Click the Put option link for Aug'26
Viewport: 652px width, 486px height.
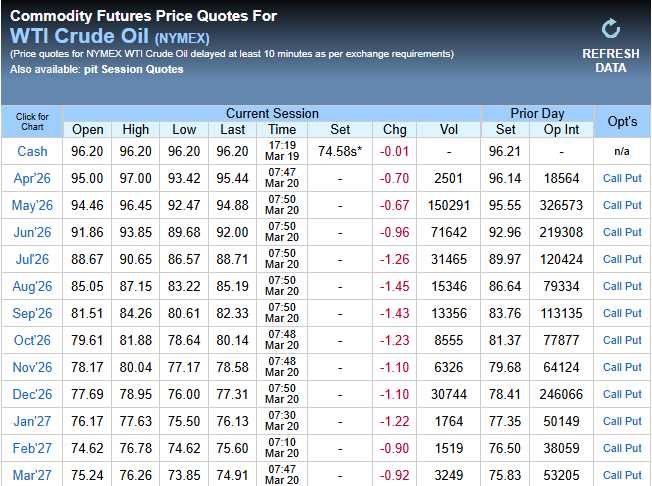pyautogui.click(x=634, y=286)
